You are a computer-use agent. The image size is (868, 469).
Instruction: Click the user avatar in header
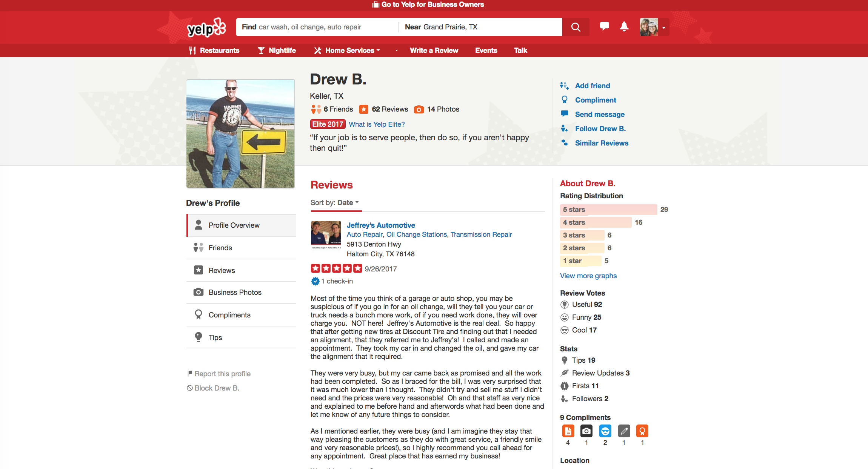point(649,27)
